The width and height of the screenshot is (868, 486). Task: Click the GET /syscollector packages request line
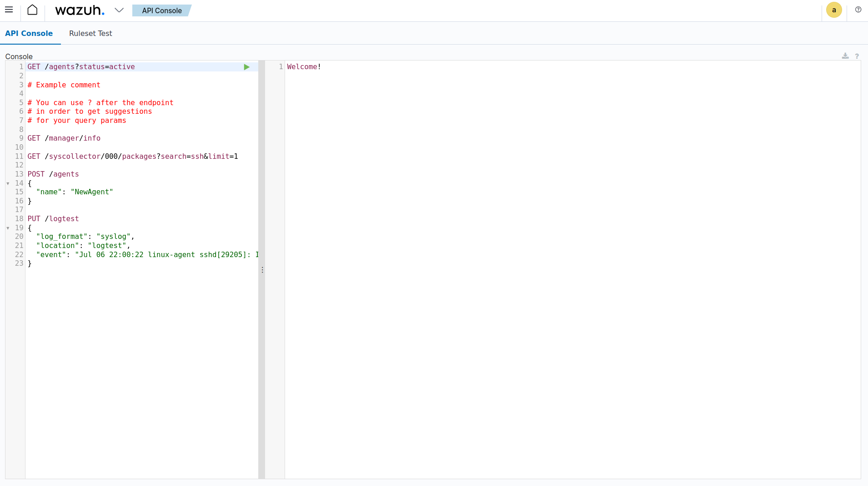[x=133, y=157]
